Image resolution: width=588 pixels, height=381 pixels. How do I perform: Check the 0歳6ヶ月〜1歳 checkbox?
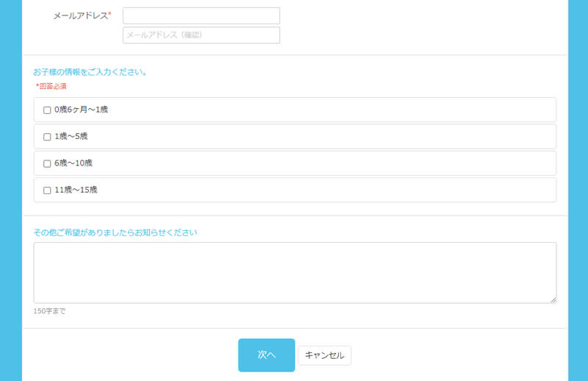click(x=47, y=110)
